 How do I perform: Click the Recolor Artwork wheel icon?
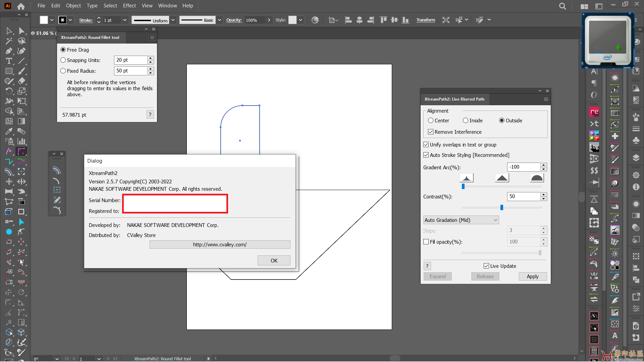click(315, 20)
